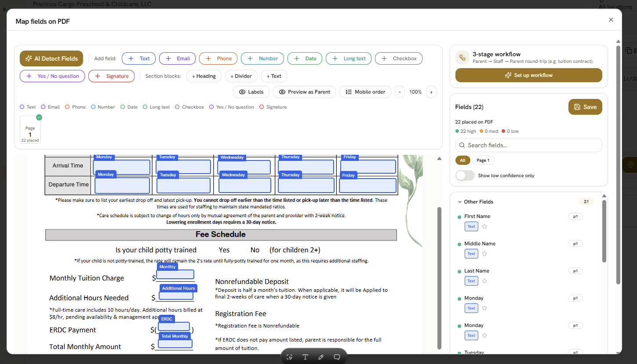Select the Arrival Time Friday field box
This screenshot has height=364, width=637.
point(368,167)
